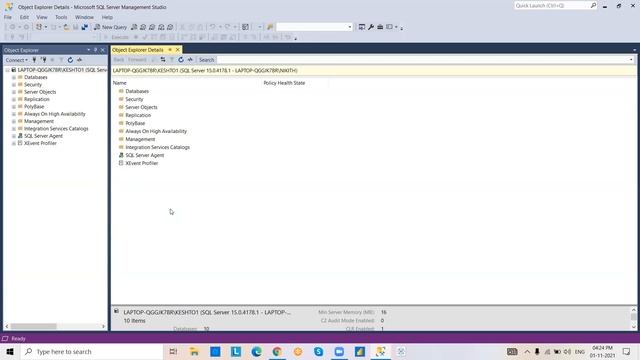Open the File menu
Image resolution: width=640 pixels, height=360 pixels.
[8, 17]
